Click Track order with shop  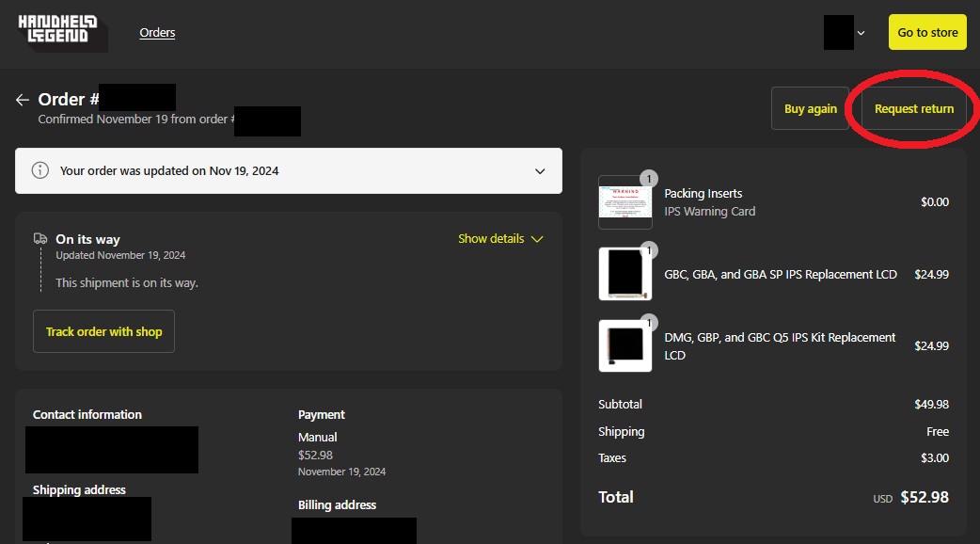pos(103,331)
